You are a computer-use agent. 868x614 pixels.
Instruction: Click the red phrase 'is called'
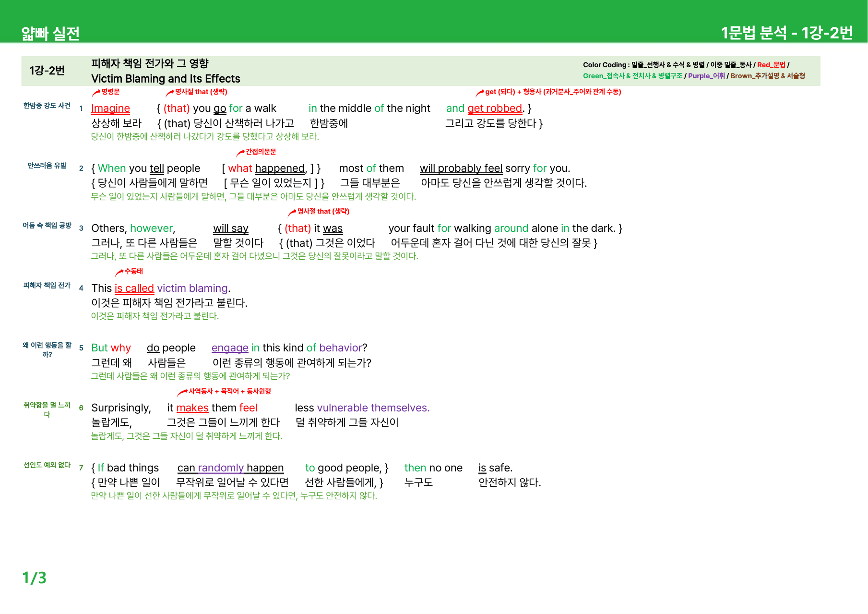coord(134,289)
